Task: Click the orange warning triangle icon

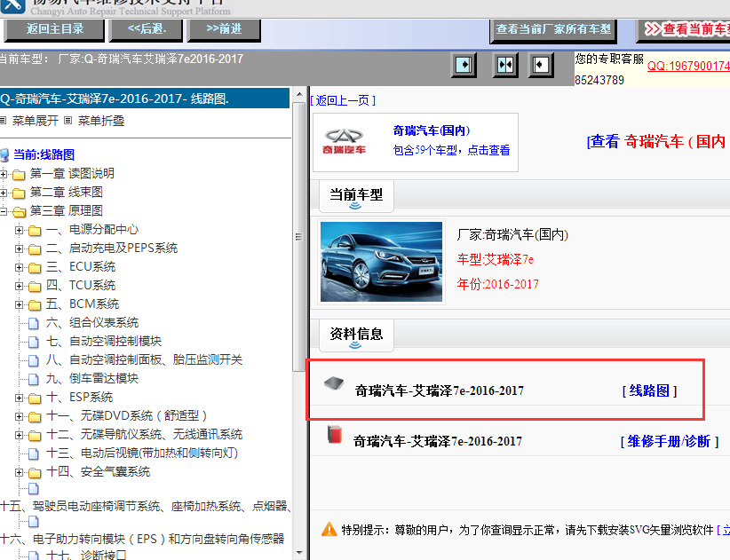Action: (x=329, y=529)
